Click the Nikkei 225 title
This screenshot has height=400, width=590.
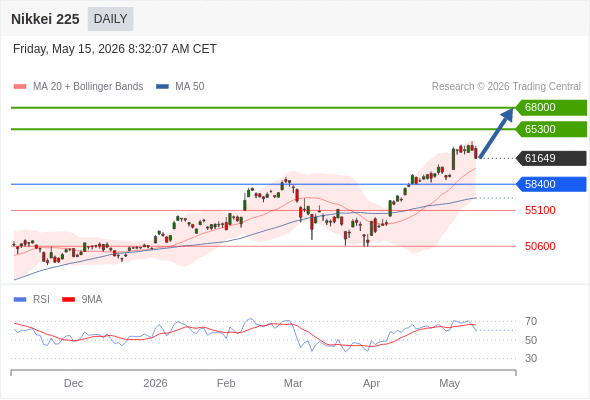(45, 19)
